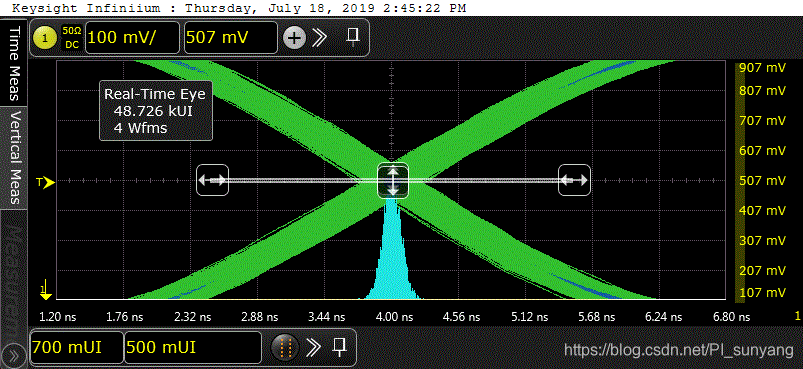
Task: Expand channel toolbar with double chevron
Action: point(320,38)
